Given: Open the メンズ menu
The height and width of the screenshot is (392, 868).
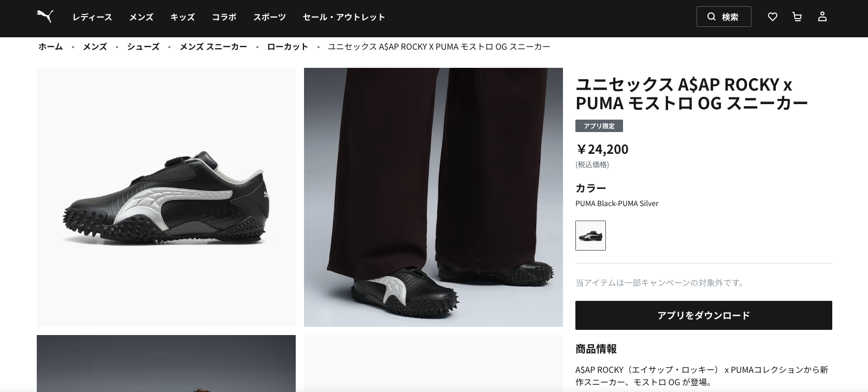Looking at the screenshot, I should tap(141, 17).
